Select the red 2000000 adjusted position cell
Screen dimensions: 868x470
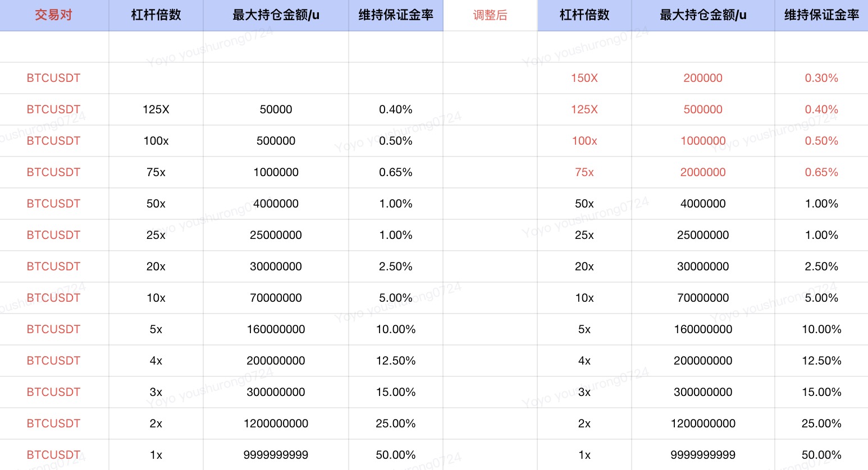click(703, 172)
